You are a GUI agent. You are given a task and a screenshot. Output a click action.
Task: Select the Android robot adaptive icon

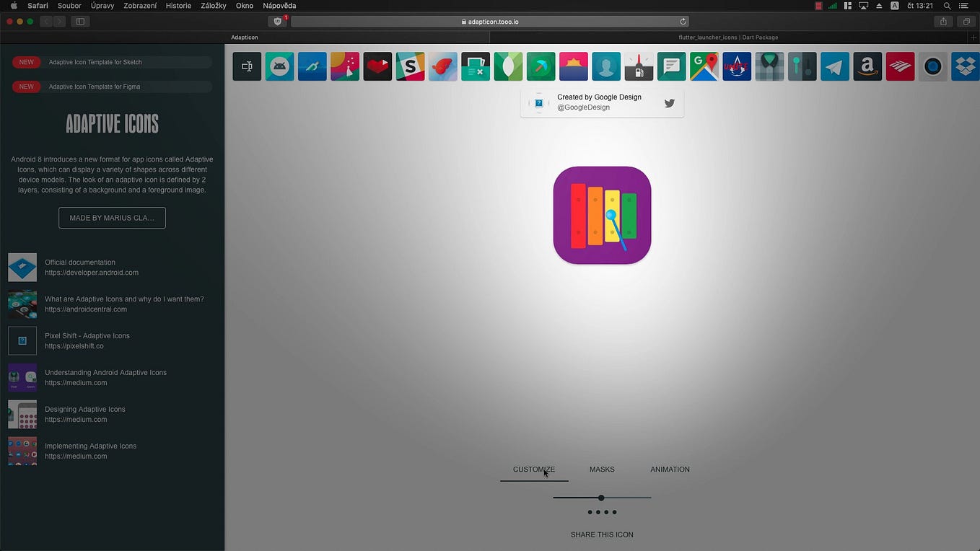point(279,66)
